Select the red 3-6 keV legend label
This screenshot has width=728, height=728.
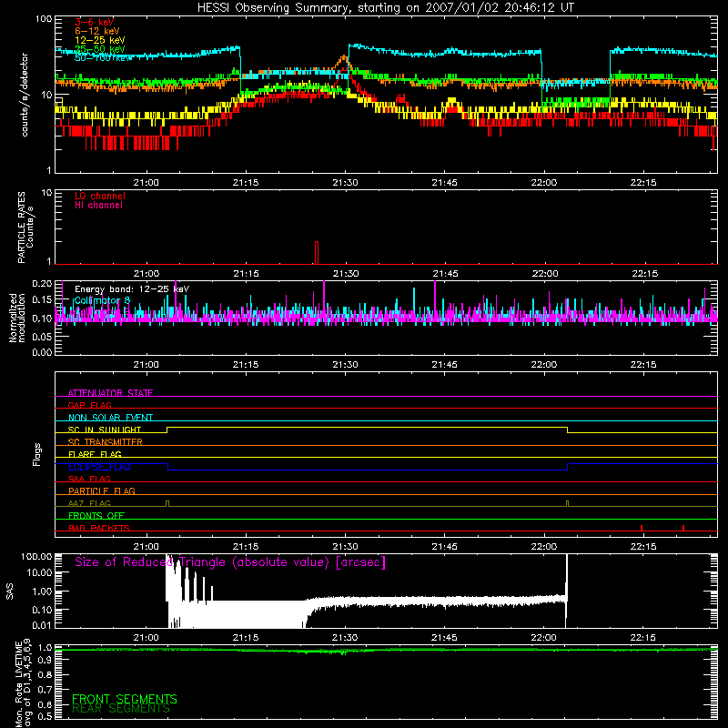pos(95,22)
